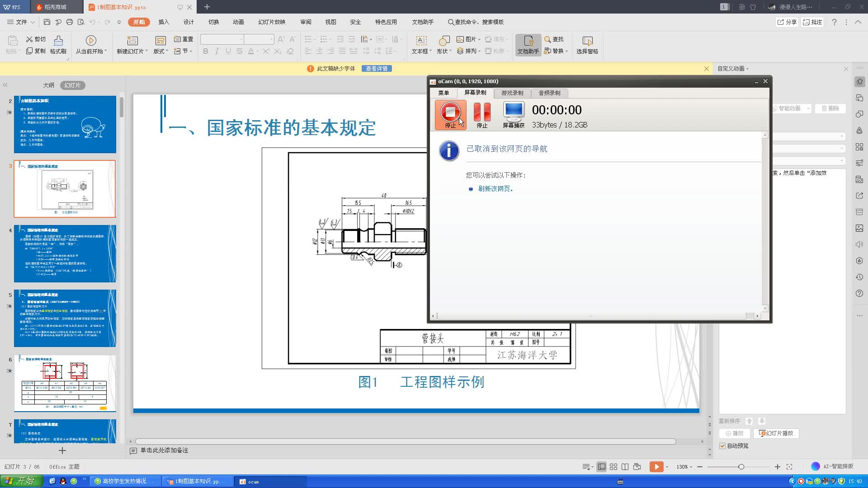The width and height of the screenshot is (868, 488).
Task: Click the save icon in the WPS quick toolbar
Action: 47,22
